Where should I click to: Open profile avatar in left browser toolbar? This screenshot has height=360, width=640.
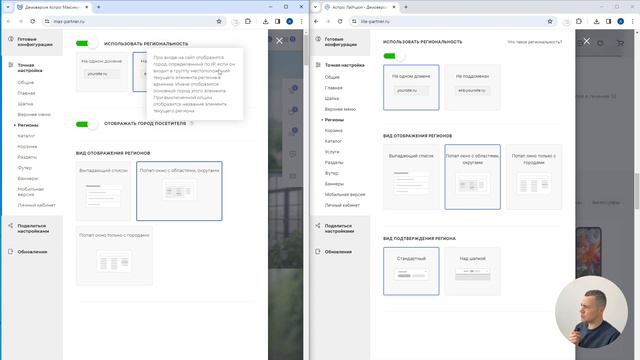coord(289,21)
